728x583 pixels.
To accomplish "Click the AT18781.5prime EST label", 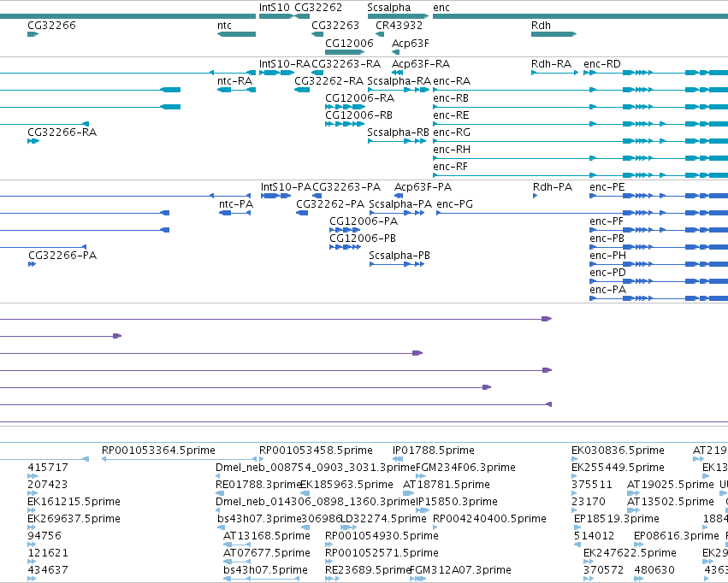I will point(447,485).
